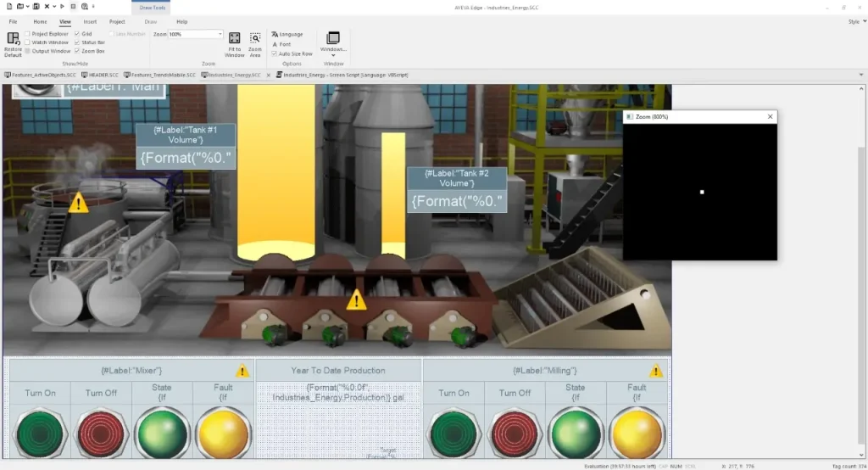Click the warning icon in the Milling panel header
Image resolution: width=868 pixels, height=470 pixels.
tap(656, 370)
